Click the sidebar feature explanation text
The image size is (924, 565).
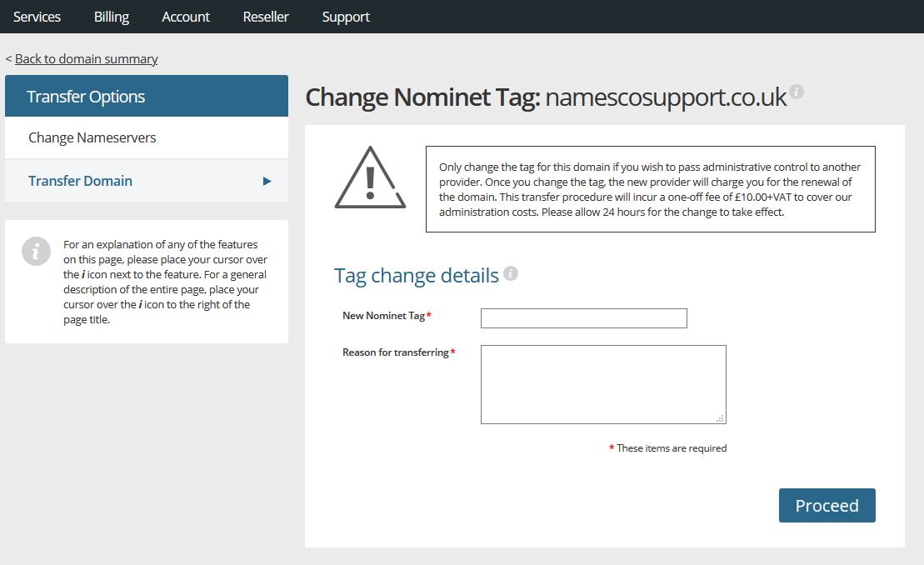click(x=165, y=282)
